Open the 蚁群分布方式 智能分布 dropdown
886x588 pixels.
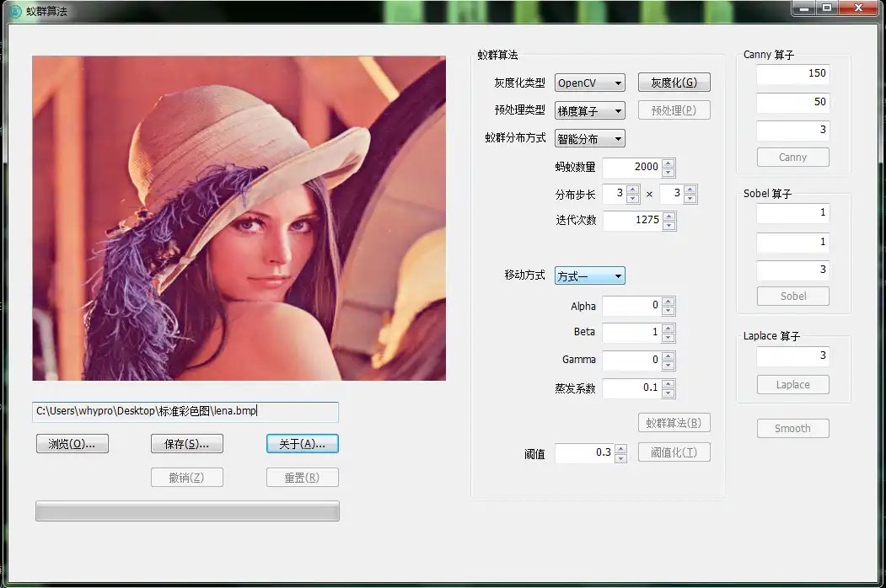(589, 138)
